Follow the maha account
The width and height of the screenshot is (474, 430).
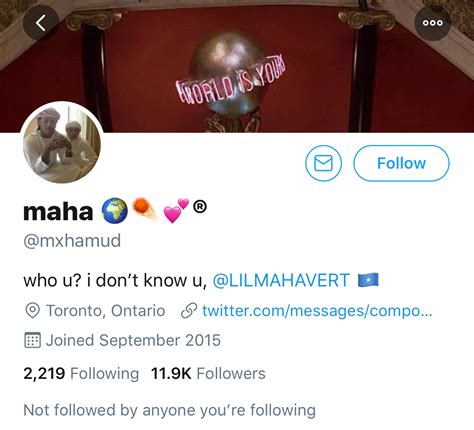[x=401, y=163]
